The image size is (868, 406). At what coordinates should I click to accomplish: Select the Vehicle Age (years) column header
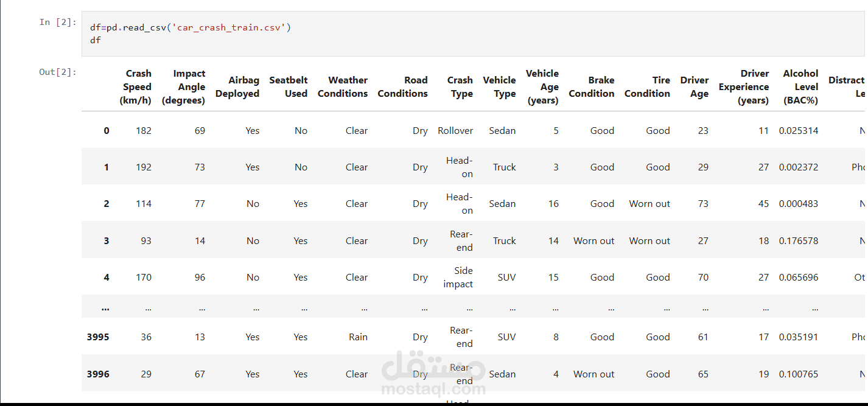(x=542, y=87)
